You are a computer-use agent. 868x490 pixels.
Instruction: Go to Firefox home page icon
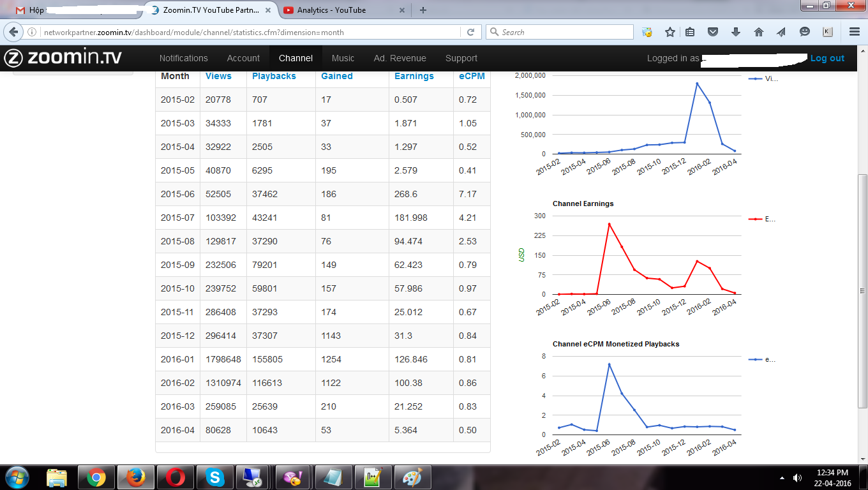click(759, 32)
